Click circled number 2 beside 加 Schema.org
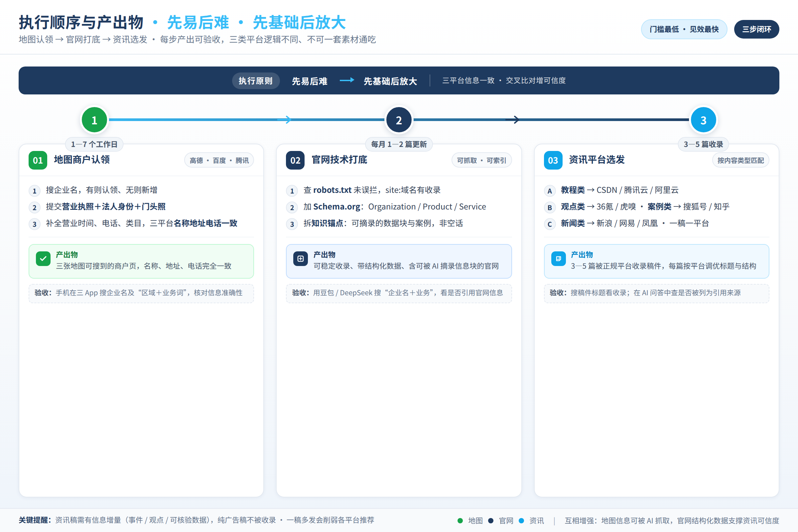This screenshot has width=798, height=532. point(292,207)
